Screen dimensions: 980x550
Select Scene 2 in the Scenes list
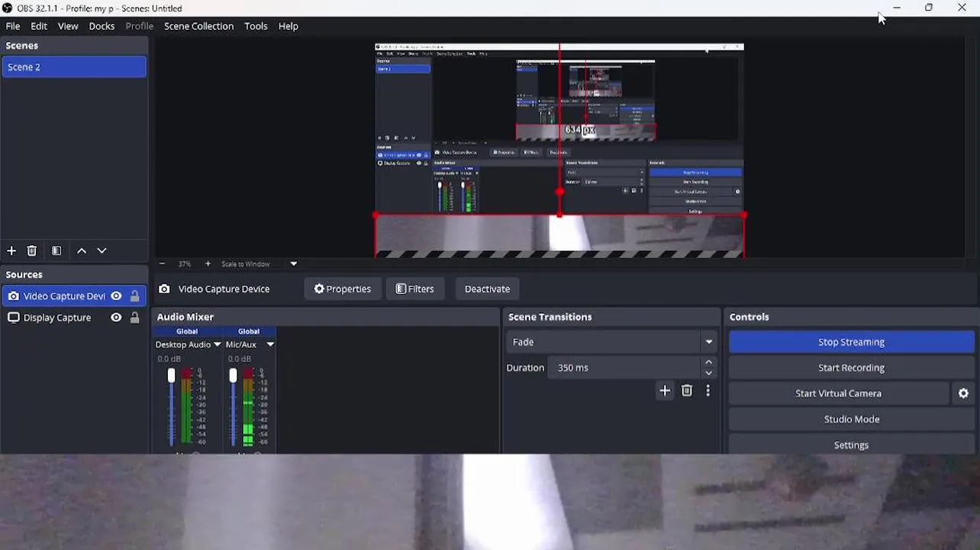(73, 67)
